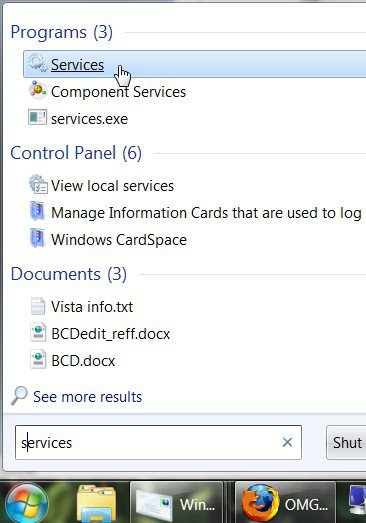Click See more results
366x523 pixels.
(x=87, y=397)
